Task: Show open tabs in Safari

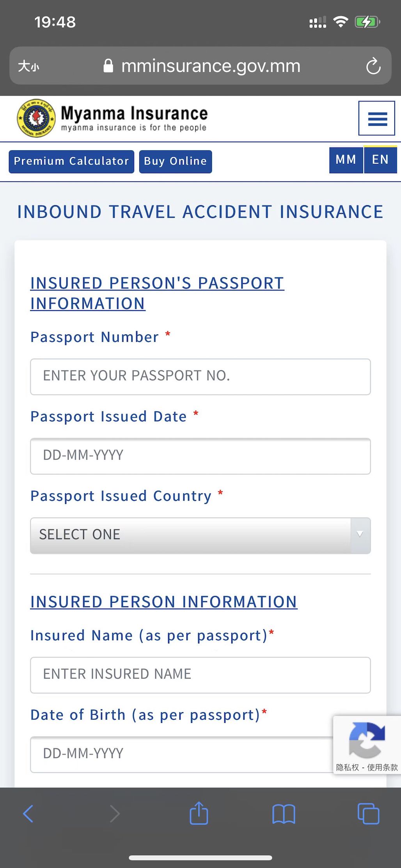Action: tap(368, 814)
